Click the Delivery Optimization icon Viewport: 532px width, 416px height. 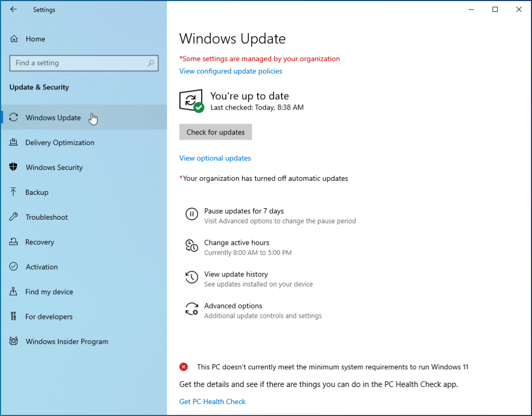(x=13, y=142)
